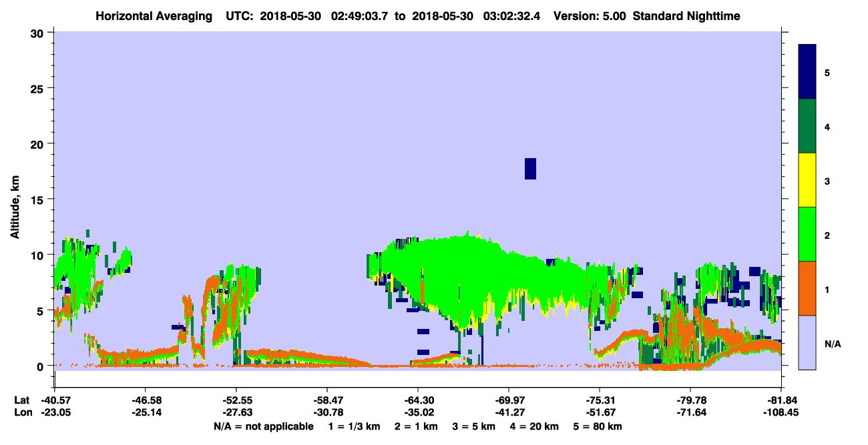The image size is (868, 445).
Task: Click the 10 tick label on altitude axis
Action: (x=38, y=255)
